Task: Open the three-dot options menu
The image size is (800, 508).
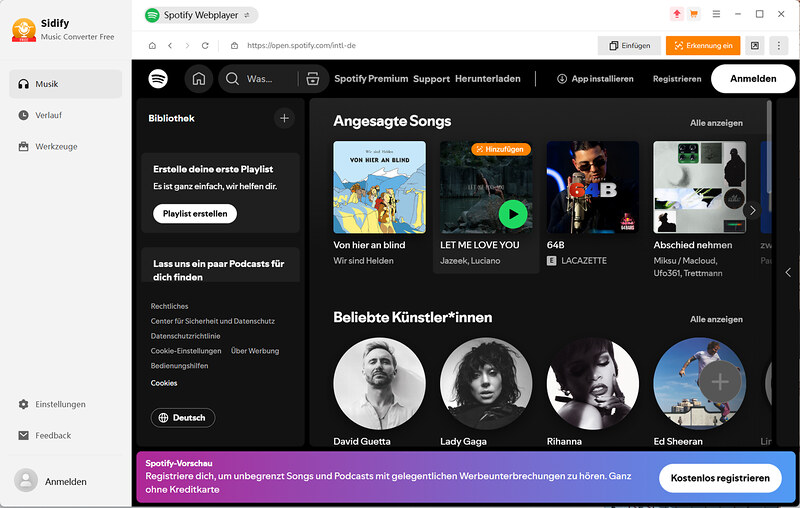Action: 779,45
